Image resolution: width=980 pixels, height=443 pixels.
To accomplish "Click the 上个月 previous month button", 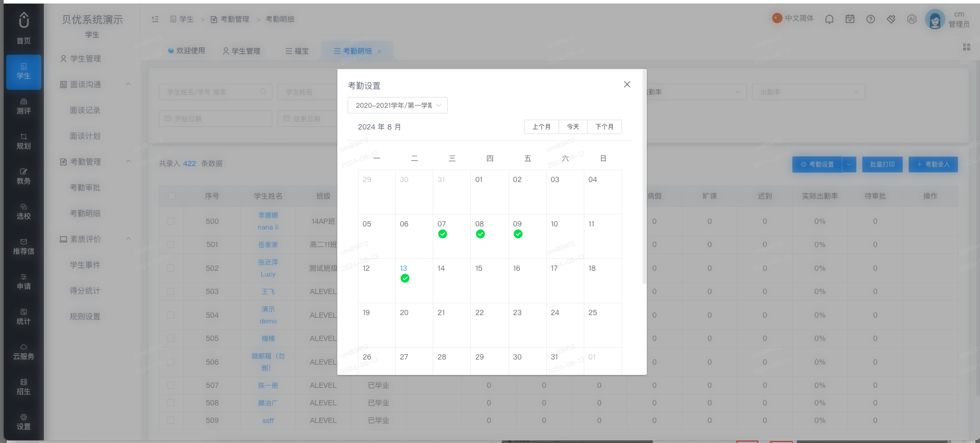I will 542,127.
